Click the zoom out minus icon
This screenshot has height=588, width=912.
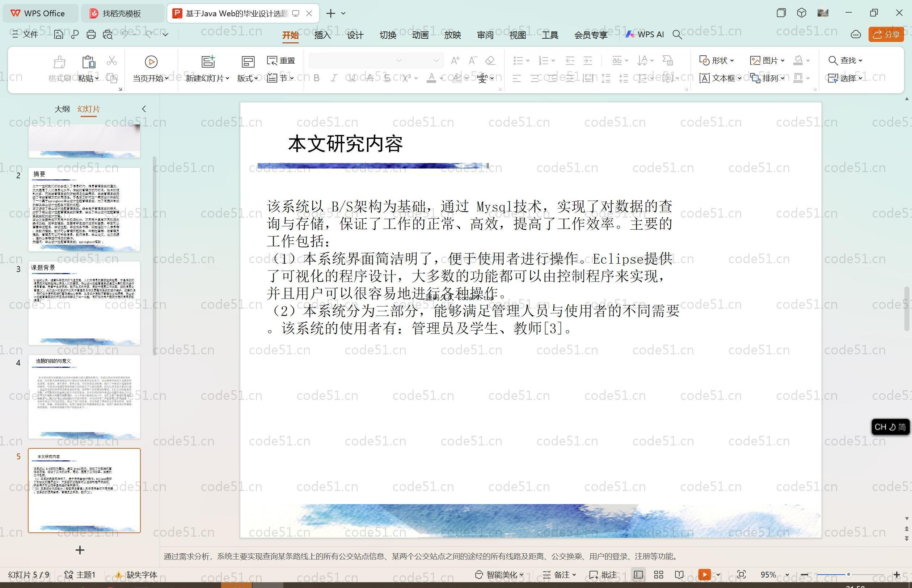[x=804, y=575]
